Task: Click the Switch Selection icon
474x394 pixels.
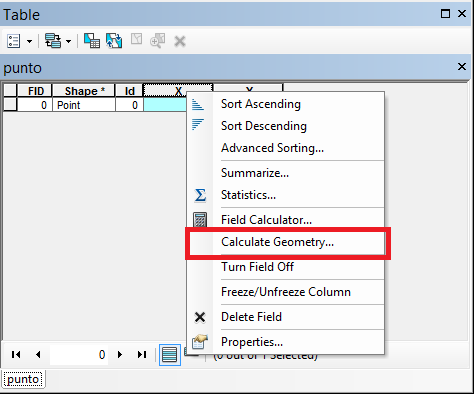Action: point(114,41)
